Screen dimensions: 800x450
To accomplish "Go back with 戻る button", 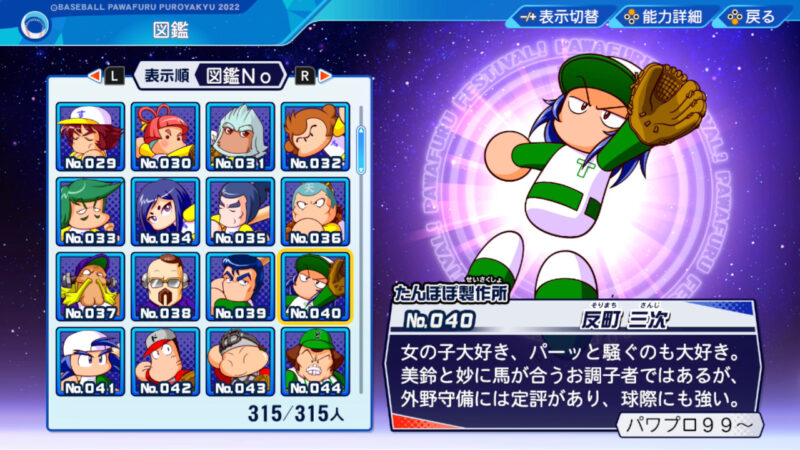I will coord(752,17).
